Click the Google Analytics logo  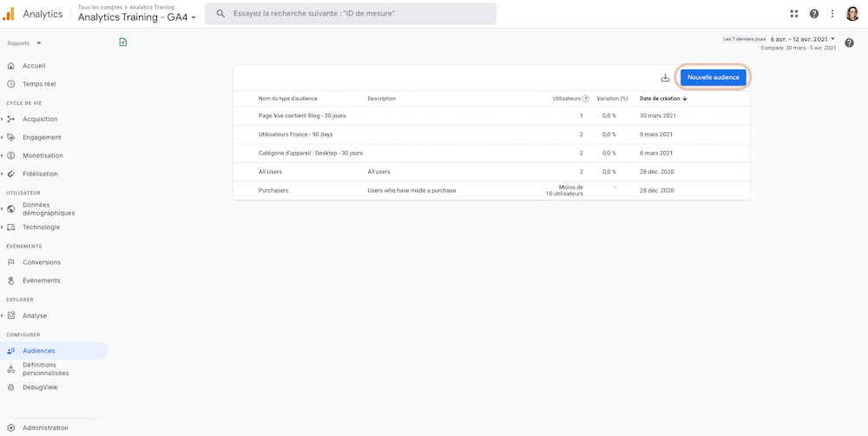(9, 14)
